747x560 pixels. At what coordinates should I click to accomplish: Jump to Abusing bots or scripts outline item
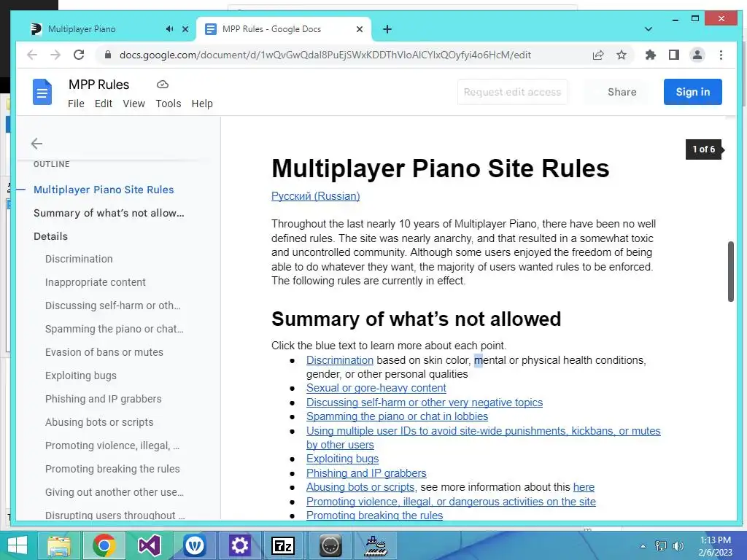[99, 422]
